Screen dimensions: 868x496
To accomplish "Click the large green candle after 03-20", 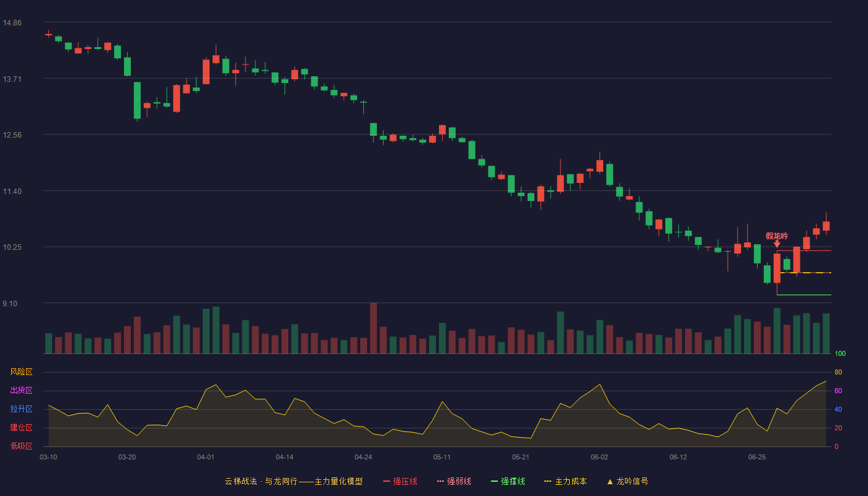I will click(x=137, y=100).
